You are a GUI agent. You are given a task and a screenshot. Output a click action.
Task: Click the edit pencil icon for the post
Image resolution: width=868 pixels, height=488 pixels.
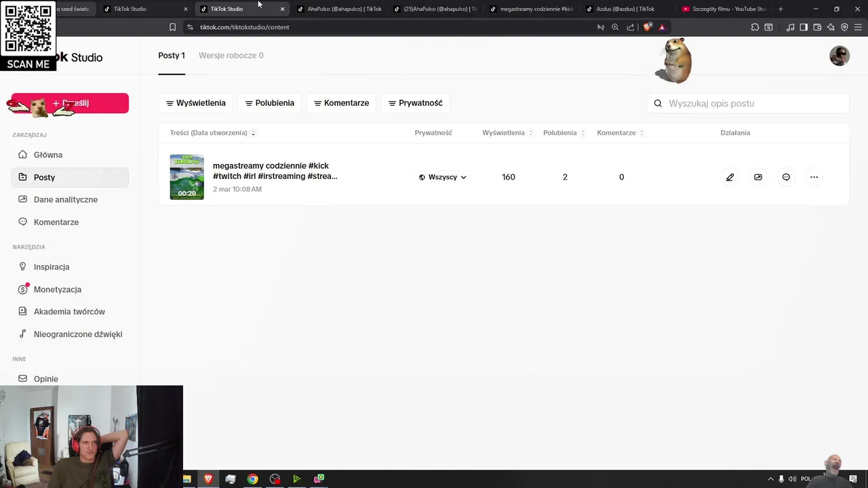[x=730, y=177]
